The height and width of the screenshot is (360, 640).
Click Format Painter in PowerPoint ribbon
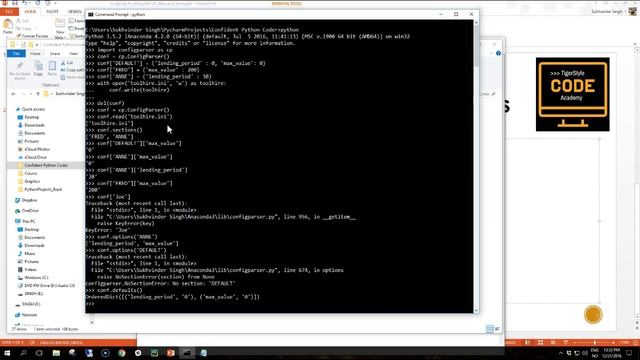point(32,36)
